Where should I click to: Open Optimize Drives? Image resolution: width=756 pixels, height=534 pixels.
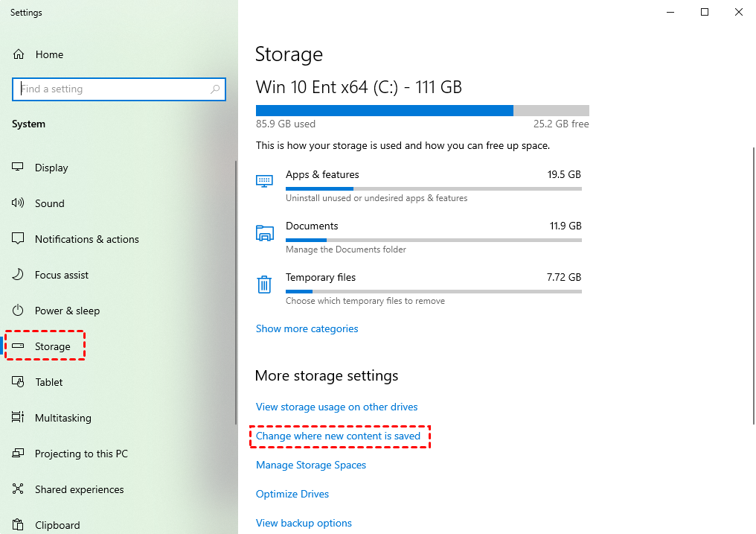(x=292, y=494)
